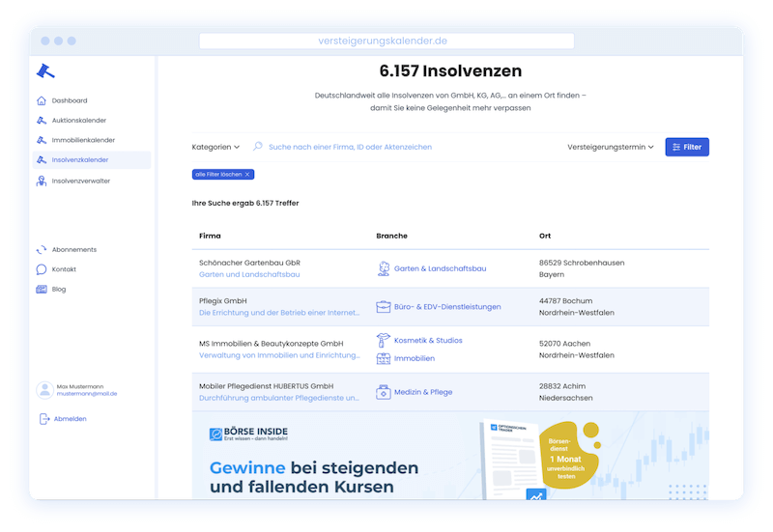Expand the Kategorien dropdown
This screenshot has height=532, width=773.
tap(215, 147)
